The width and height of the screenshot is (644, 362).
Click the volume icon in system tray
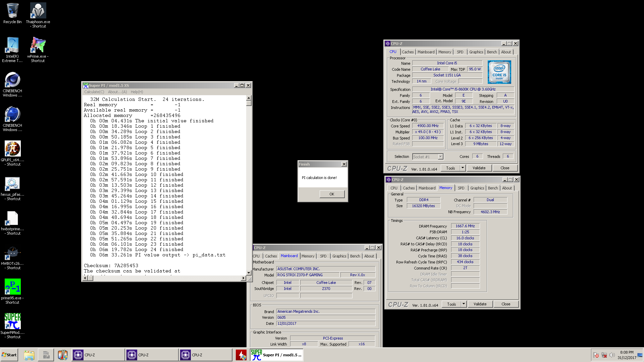612,355
